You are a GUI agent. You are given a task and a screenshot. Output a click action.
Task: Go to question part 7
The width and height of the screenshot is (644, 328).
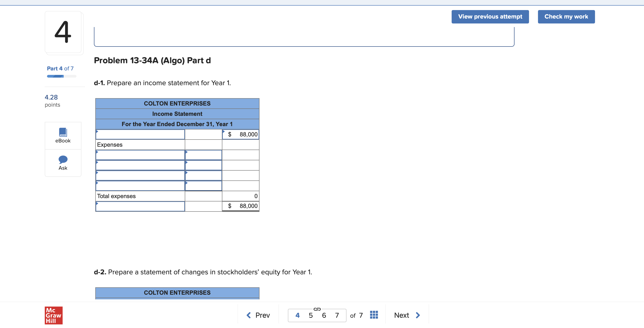(337, 315)
